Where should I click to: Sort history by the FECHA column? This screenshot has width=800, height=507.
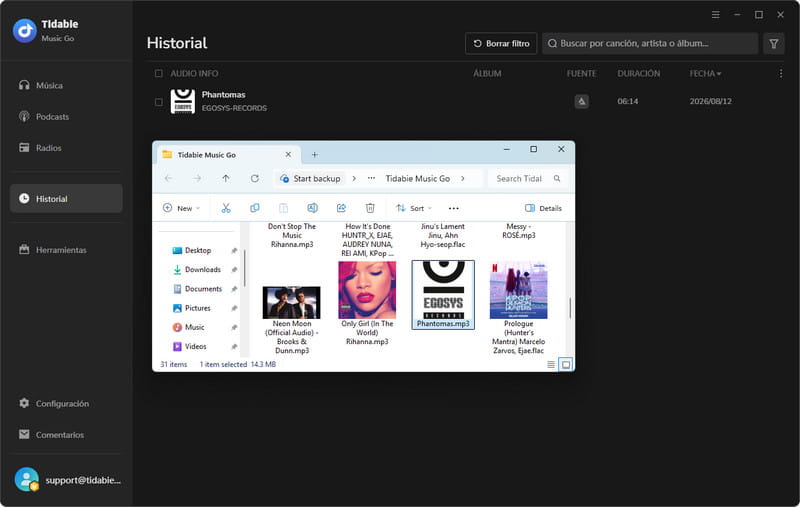pos(705,73)
